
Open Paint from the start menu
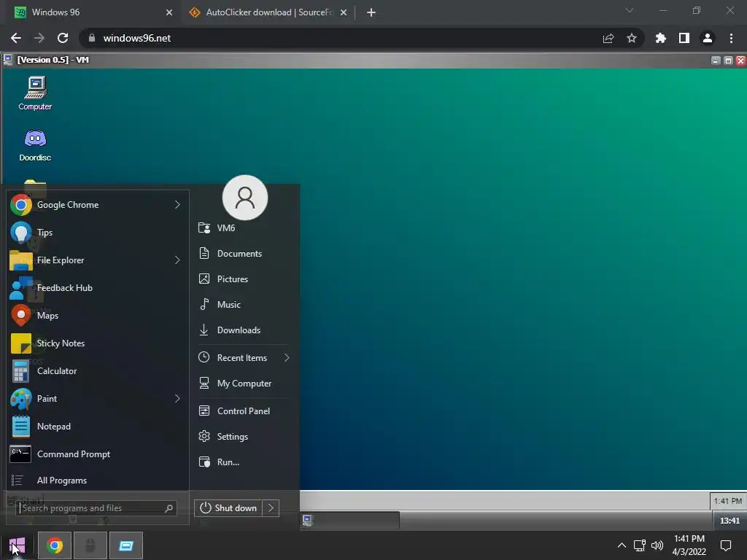[98, 399]
